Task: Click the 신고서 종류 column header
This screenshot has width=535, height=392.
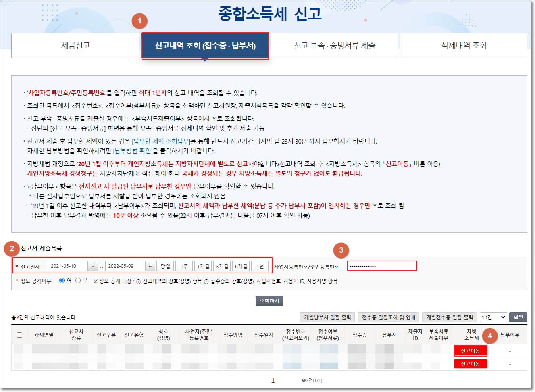Action: pos(76,335)
